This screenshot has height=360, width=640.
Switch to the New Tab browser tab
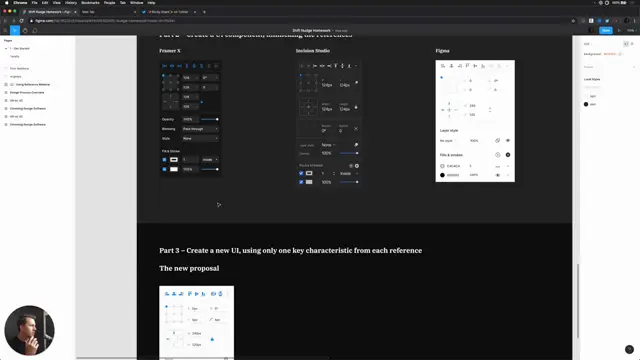pos(88,12)
